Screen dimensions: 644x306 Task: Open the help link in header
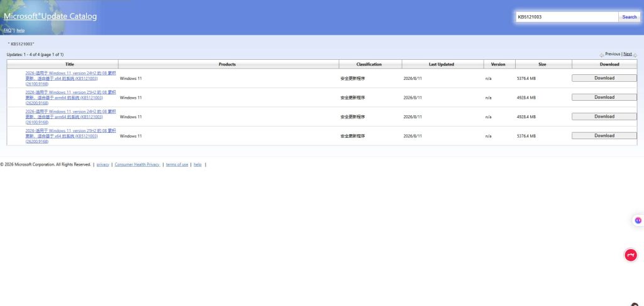coord(21,30)
